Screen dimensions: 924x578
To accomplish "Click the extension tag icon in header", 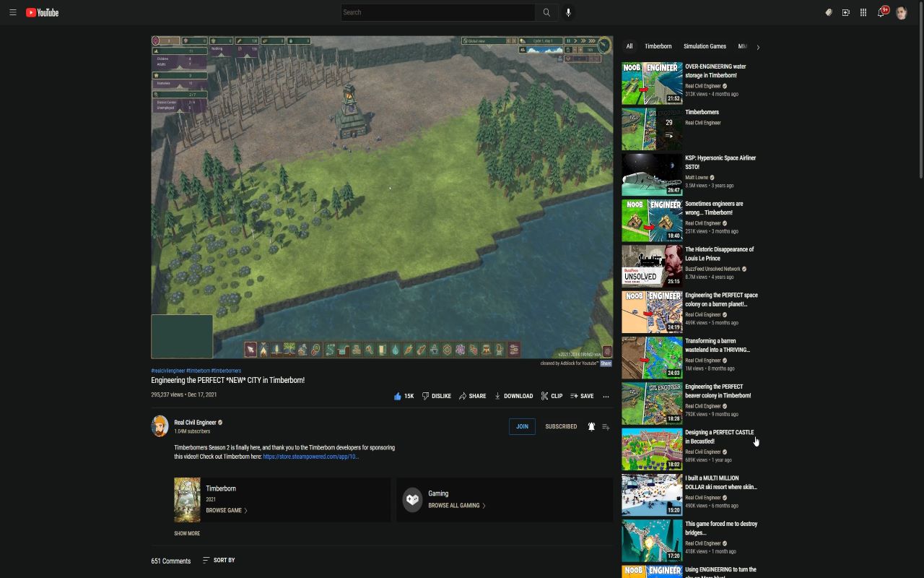I will 829,12.
